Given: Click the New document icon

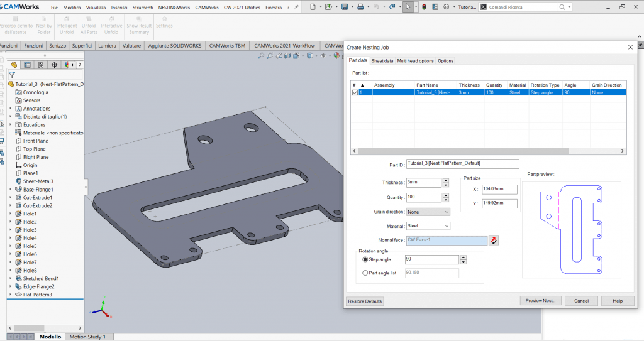Looking at the screenshot, I should 313,7.
